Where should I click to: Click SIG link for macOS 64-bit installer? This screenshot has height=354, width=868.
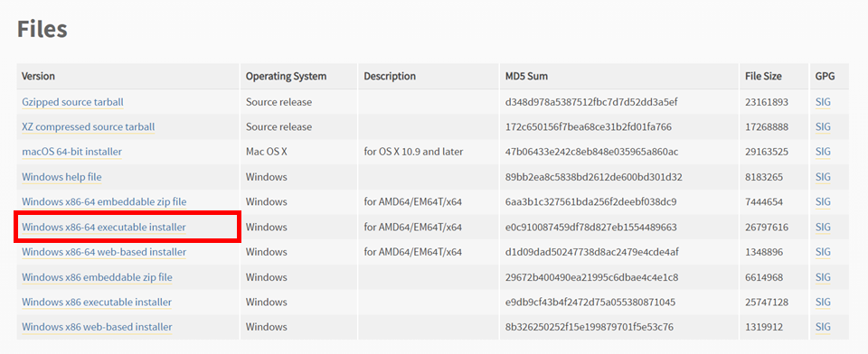(x=823, y=152)
